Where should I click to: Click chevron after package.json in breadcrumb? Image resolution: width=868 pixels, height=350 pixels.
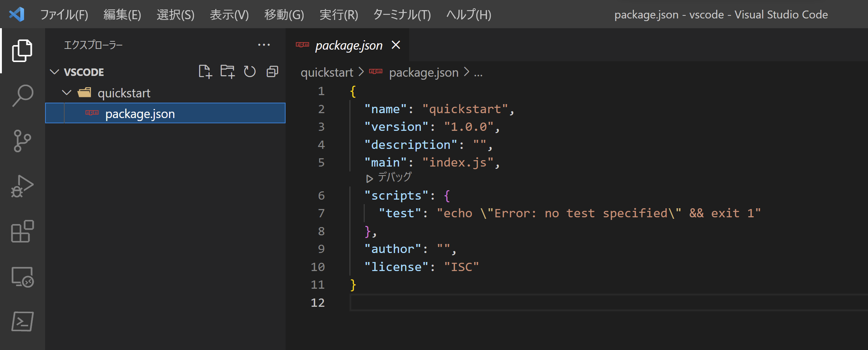(467, 72)
